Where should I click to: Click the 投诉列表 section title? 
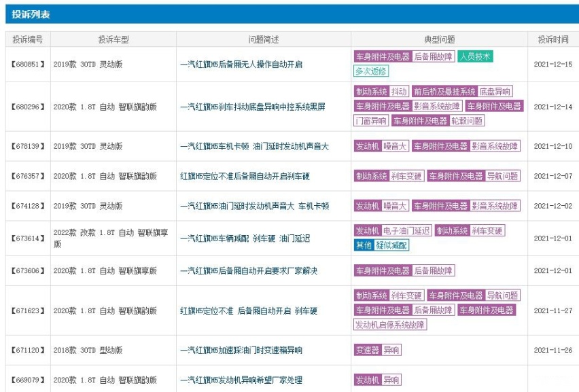(31, 14)
